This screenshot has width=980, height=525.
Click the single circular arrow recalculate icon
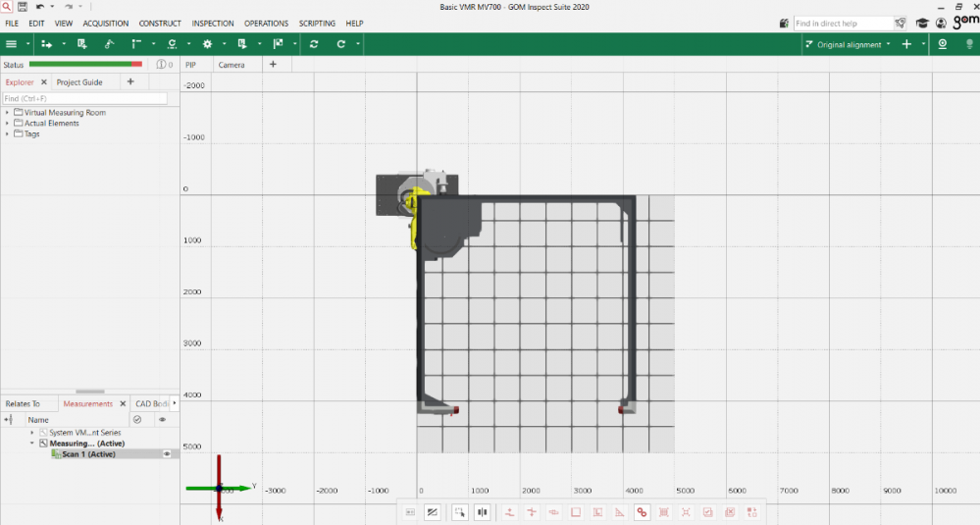(340, 44)
